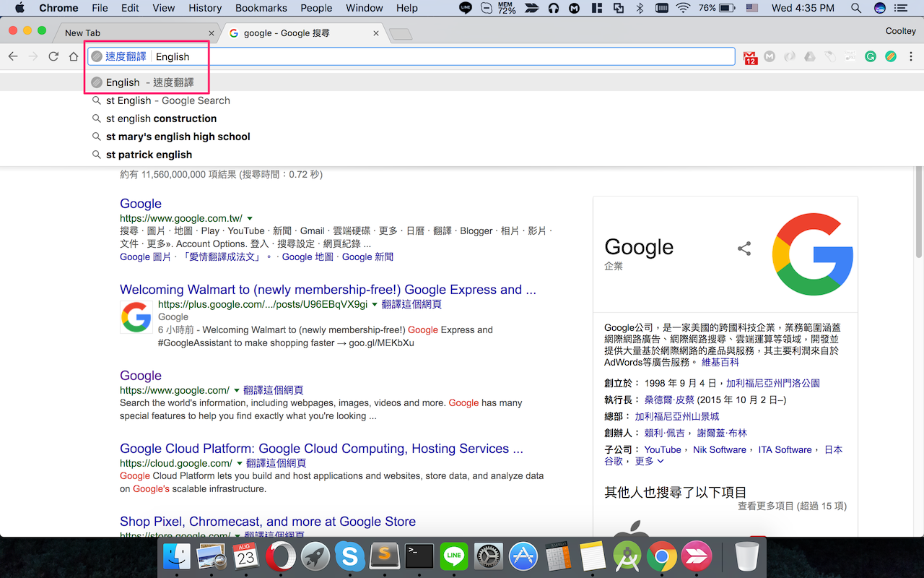
Task: Open the Welcoming Walmart Google Express result
Action: click(x=328, y=290)
